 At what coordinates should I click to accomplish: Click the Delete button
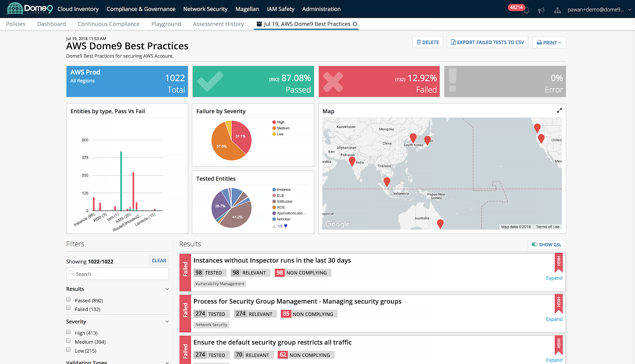tap(428, 42)
